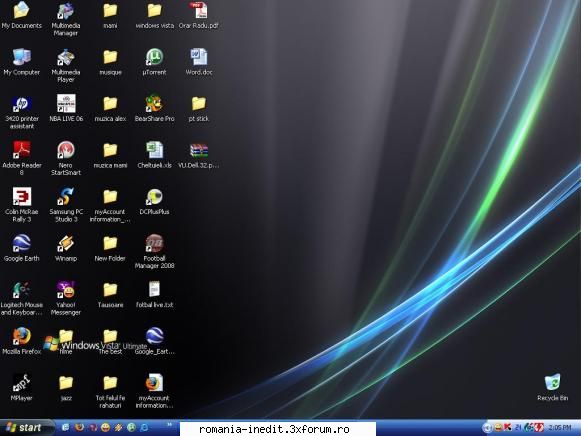Viewport: 581px width, 436px height.
Task: Open the filme folder
Action: click(x=66, y=341)
